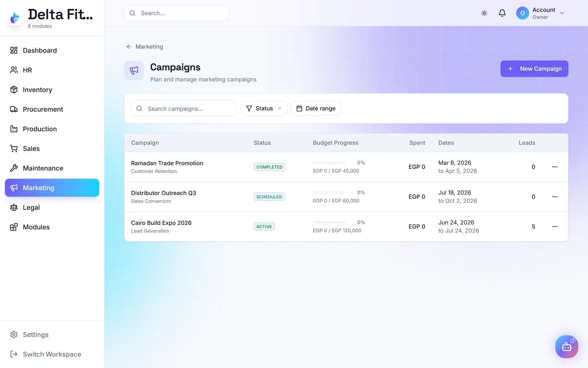The height and width of the screenshot is (368, 588).
Task: Select Maintenance in the sidebar
Action: pyautogui.click(x=52, y=168)
